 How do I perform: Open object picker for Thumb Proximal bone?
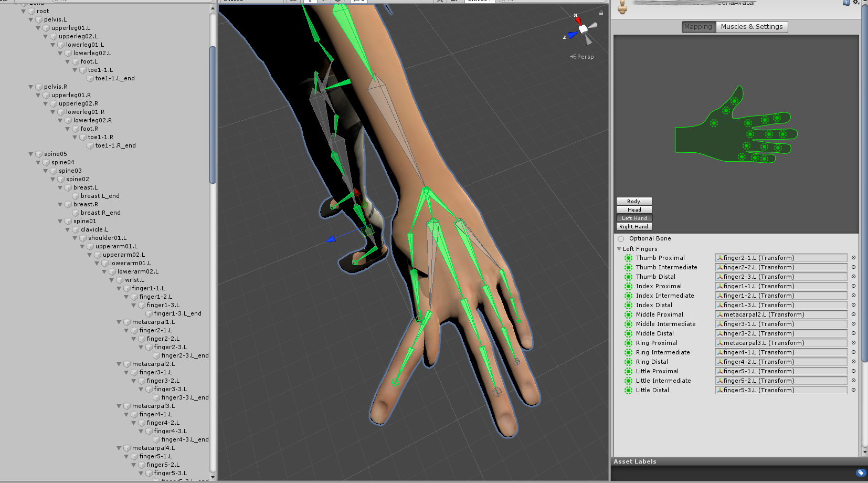pos(853,258)
